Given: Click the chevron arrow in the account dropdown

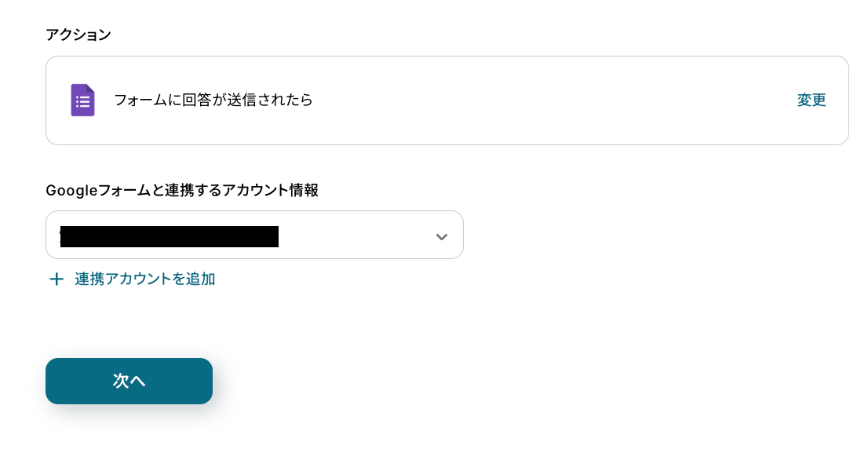Looking at the screenshot, I should [x=442, y=236].
